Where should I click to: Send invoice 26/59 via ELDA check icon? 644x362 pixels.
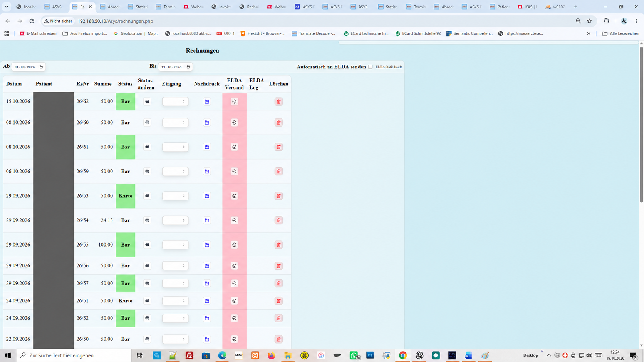click(x=234, y=172)
